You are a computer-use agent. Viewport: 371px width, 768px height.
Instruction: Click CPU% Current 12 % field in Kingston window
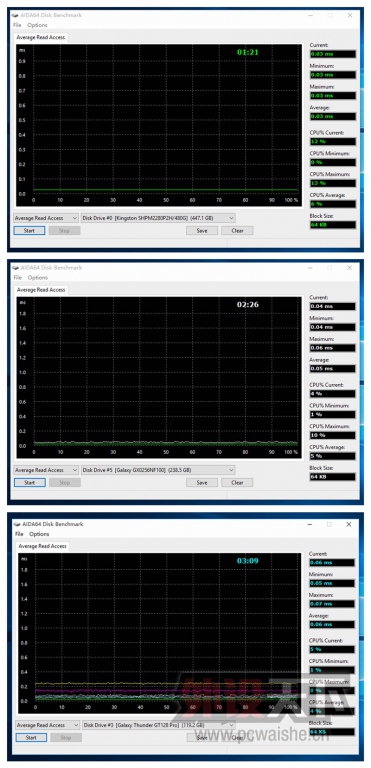coord(333,142)
